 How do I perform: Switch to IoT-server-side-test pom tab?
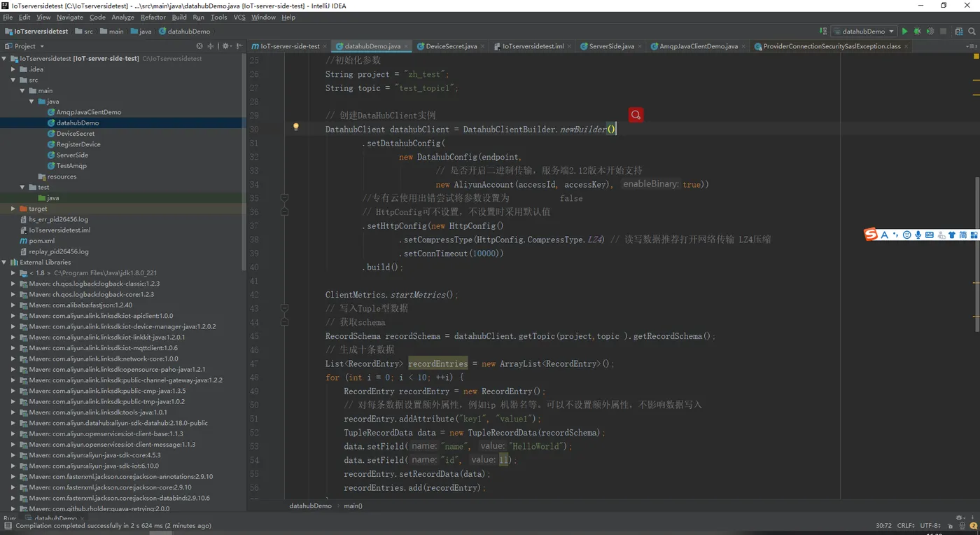tap(290, 46)
